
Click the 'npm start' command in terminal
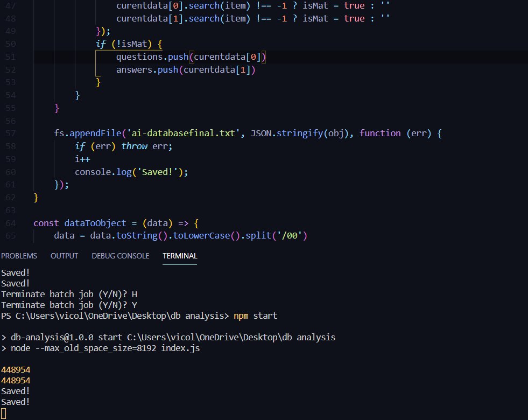(x=255, y=316)
